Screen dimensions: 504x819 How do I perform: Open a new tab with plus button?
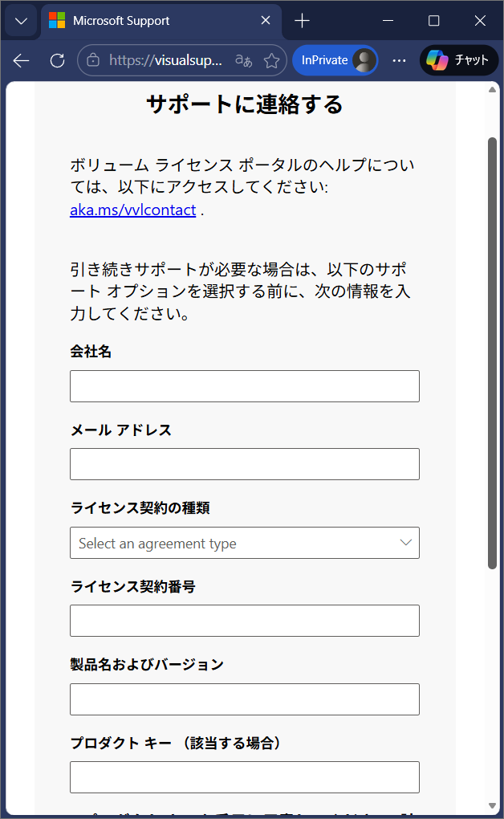[x=302, y=21]
